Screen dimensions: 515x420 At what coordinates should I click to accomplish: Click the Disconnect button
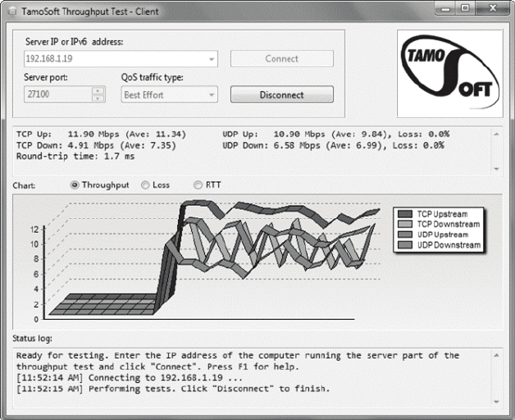click(282, 94)
